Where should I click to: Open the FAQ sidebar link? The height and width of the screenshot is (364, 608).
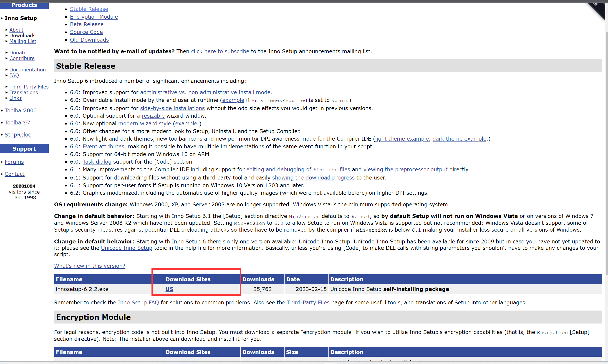click(x=14, y=75)
